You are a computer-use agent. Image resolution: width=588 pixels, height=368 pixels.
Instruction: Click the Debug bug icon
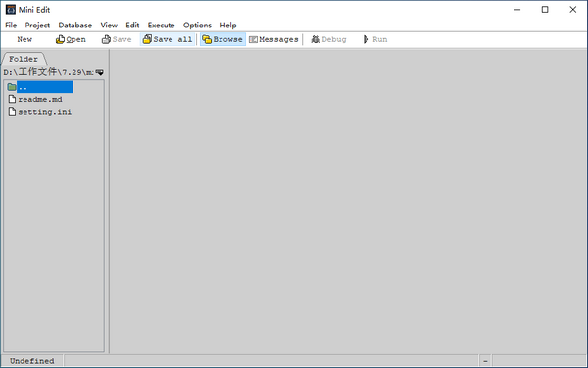click(x=316, y=39)
